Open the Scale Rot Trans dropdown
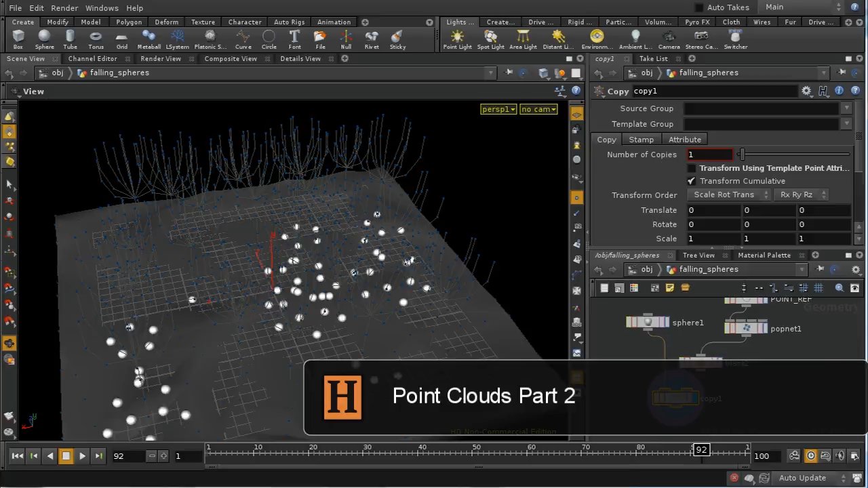868x488 pixels. 729,195
